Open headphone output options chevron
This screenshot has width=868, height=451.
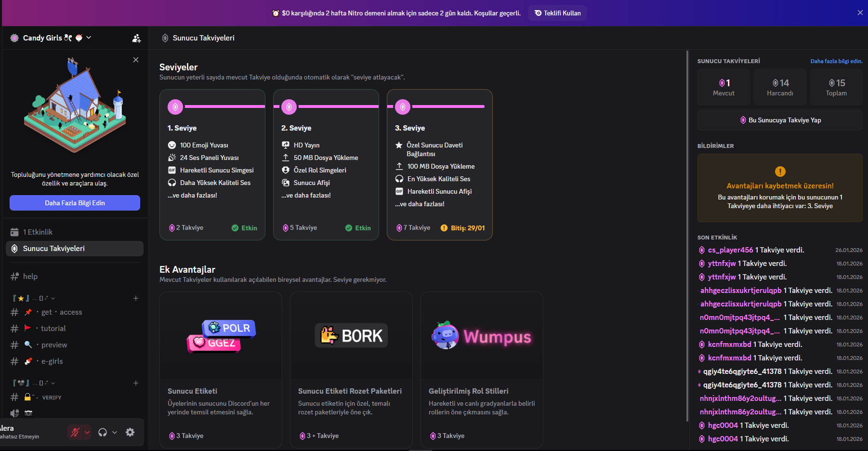[115, 432]
